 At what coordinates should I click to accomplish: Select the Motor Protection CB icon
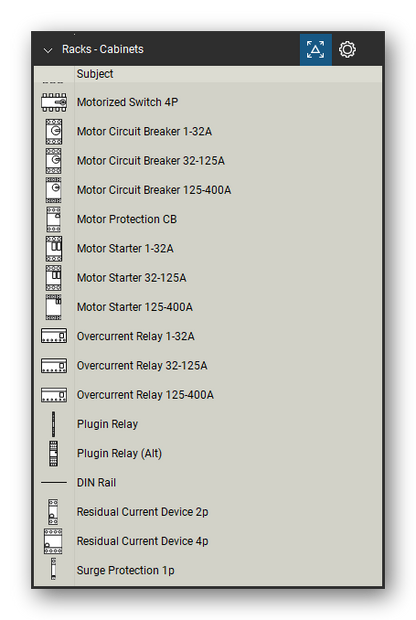54,219
